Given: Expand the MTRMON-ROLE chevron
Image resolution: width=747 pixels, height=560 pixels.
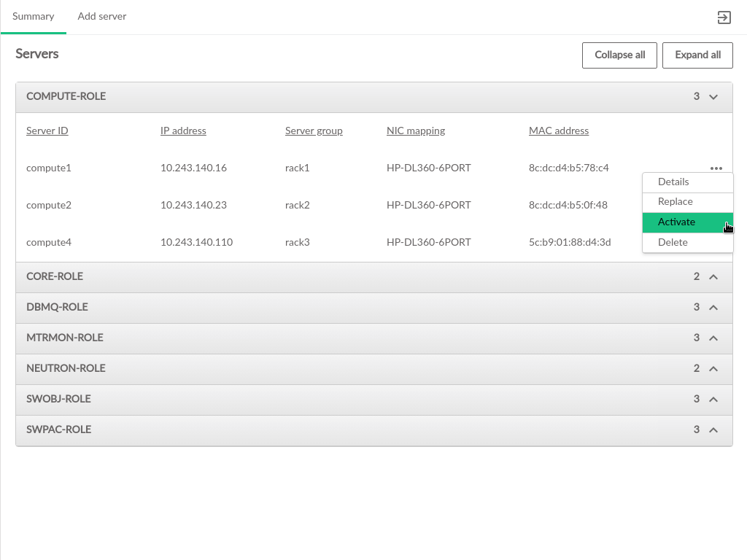Looking at the screenshot, I should point(713,338).
